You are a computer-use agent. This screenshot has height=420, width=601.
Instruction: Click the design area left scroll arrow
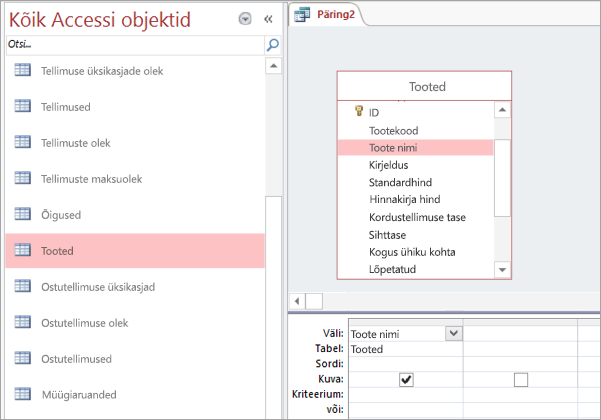(x=297, y=301)
